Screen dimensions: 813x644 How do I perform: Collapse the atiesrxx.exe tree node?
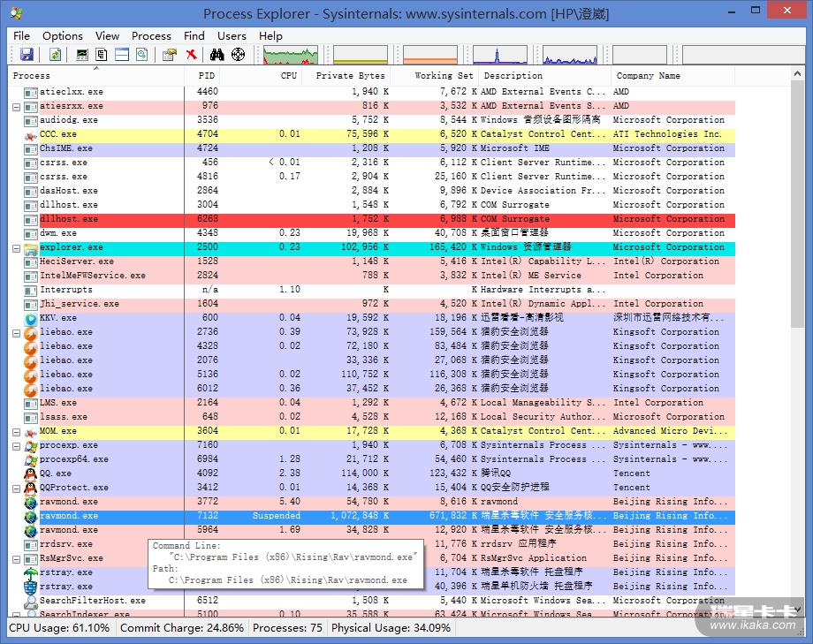coord(16,106)
